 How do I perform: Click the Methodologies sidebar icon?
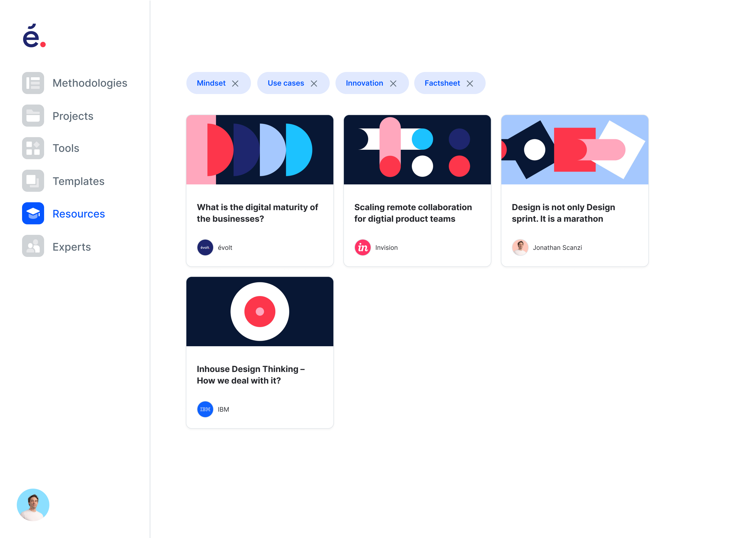[33, 83]
